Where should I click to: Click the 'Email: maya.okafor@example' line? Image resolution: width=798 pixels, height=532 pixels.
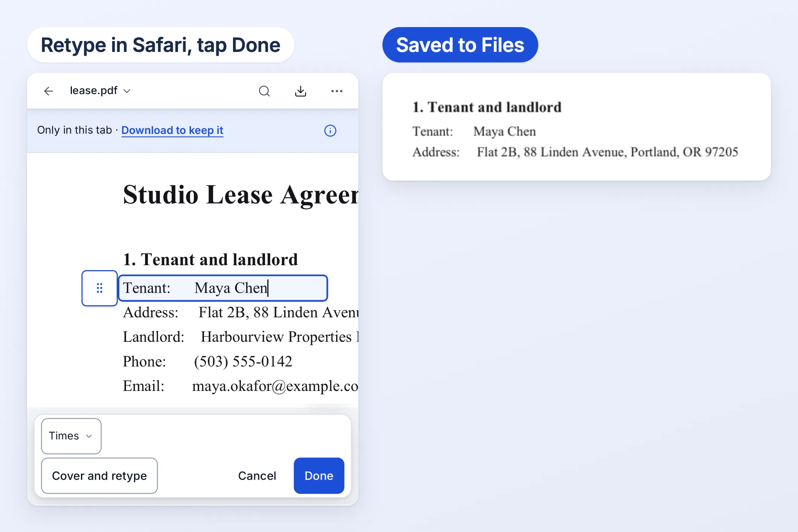coord(241,386)
